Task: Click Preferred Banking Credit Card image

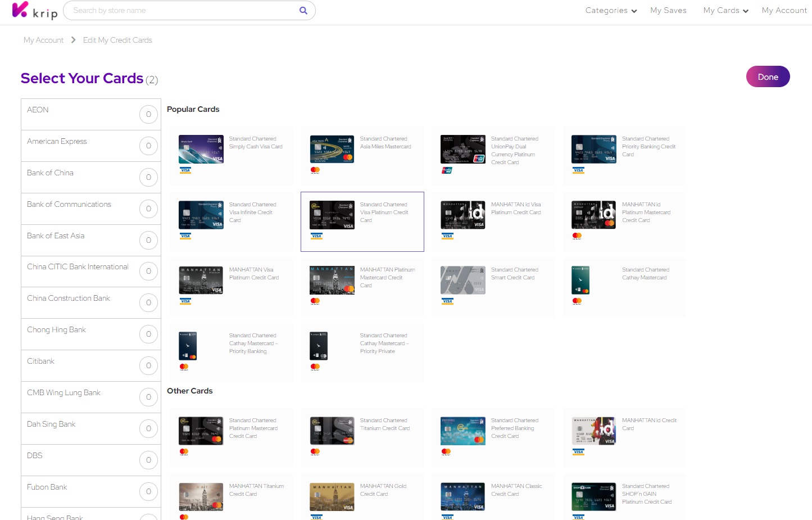Action: click(x=463, y=431)
